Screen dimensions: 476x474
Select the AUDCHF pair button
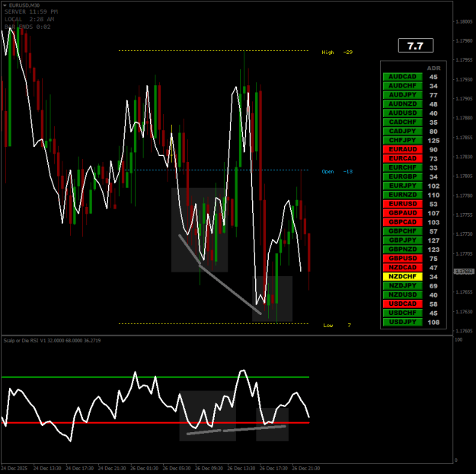point(403,86)
